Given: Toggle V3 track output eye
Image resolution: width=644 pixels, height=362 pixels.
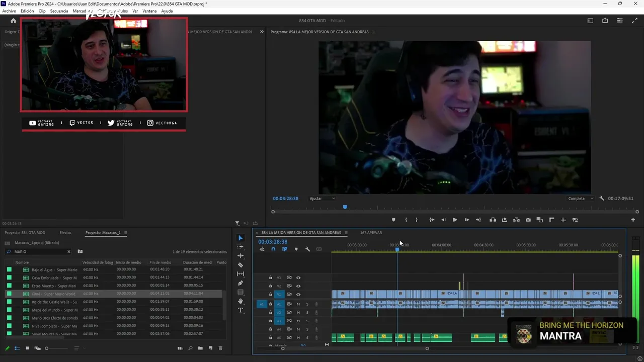Looking at the screenshot, I should (x=298, y=278).
